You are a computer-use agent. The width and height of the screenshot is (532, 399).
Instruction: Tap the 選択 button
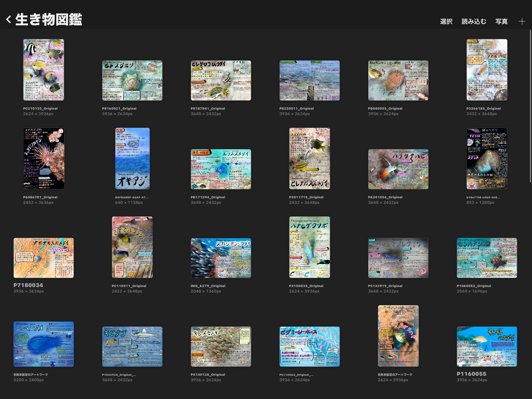click(x=446, y=21)
